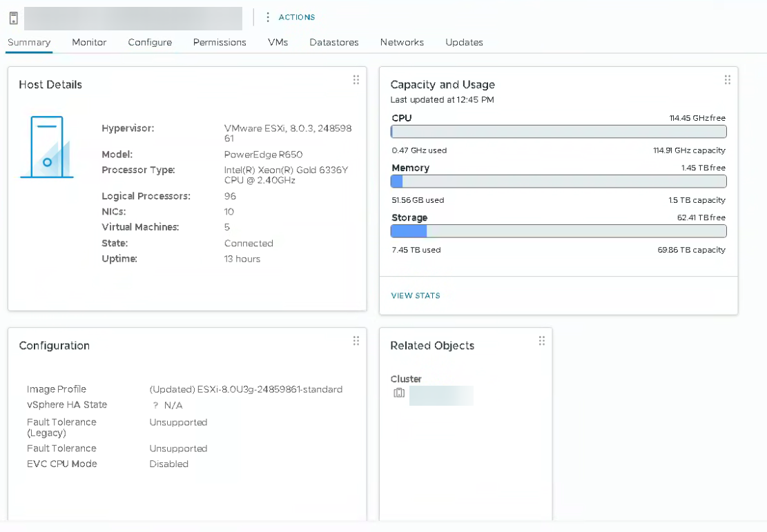Click the large host server illustration
The image size is (767, 532).
tap(47, 147)
